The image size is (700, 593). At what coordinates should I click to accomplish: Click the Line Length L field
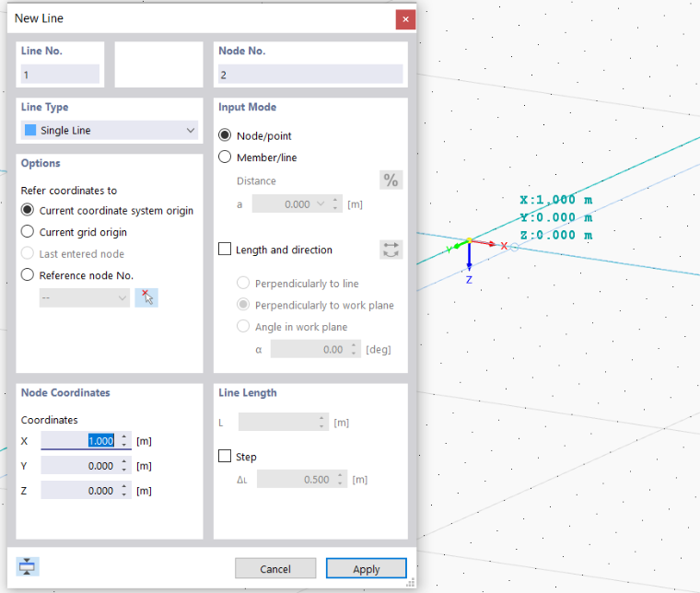pos(284,422)
